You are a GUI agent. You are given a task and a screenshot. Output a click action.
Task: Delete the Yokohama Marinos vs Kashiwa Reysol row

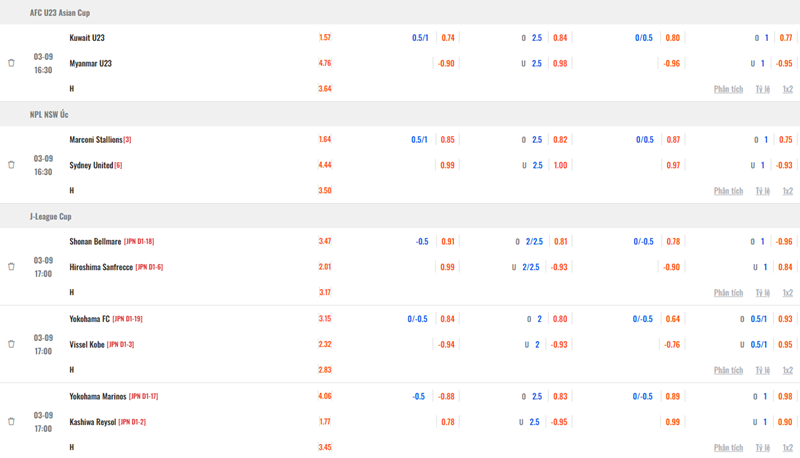pyautogui.click(x=11, y=422)
